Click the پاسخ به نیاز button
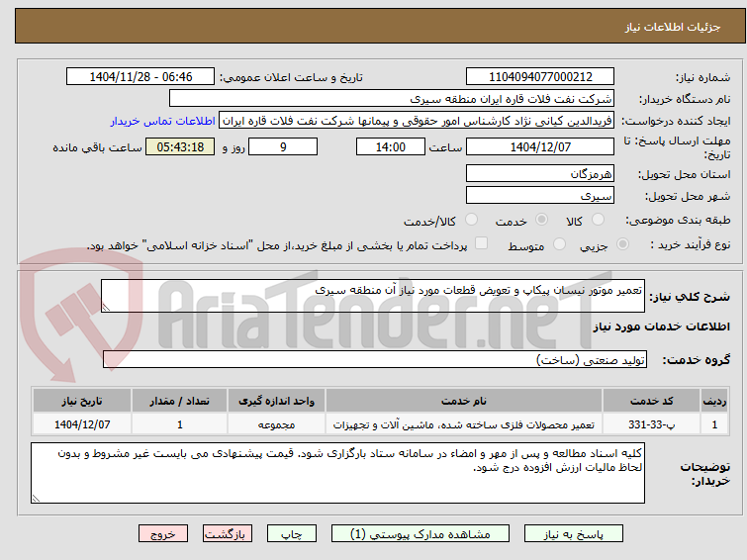 (574, 534)
